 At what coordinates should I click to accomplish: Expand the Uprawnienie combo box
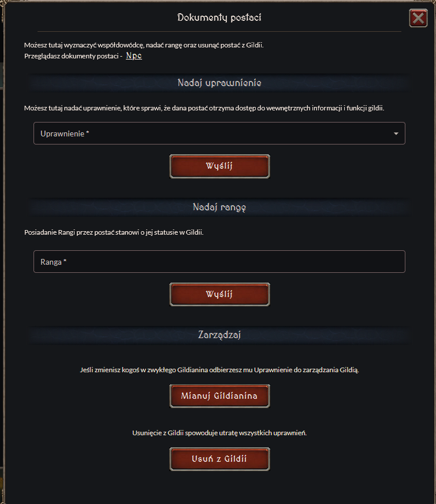point(219,134)
